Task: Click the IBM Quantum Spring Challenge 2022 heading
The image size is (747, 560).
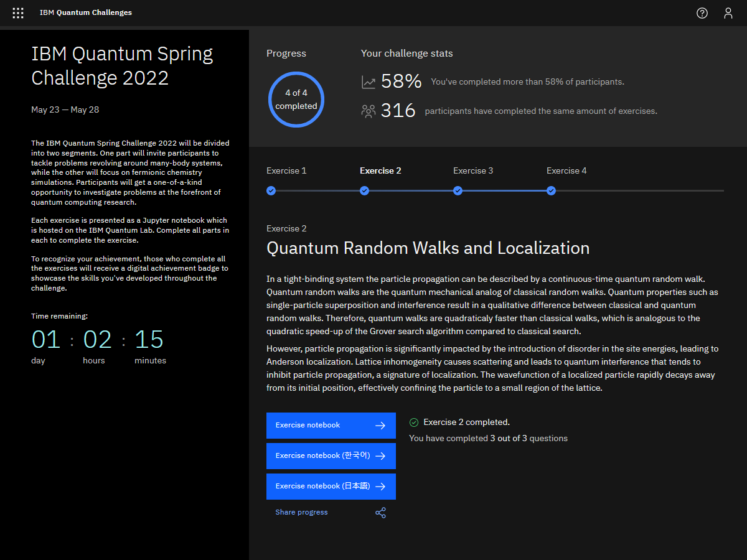Action: click(x=122, y=66)
